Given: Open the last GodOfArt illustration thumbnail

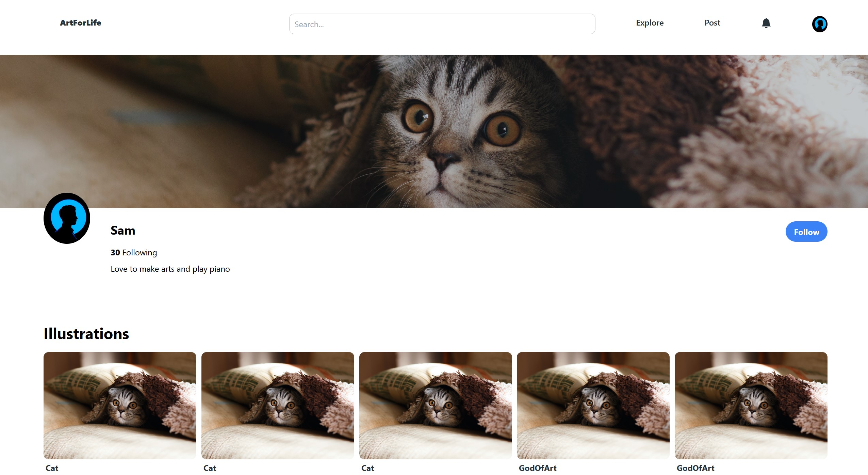Looking at the screenshot, I should point(751,406).
